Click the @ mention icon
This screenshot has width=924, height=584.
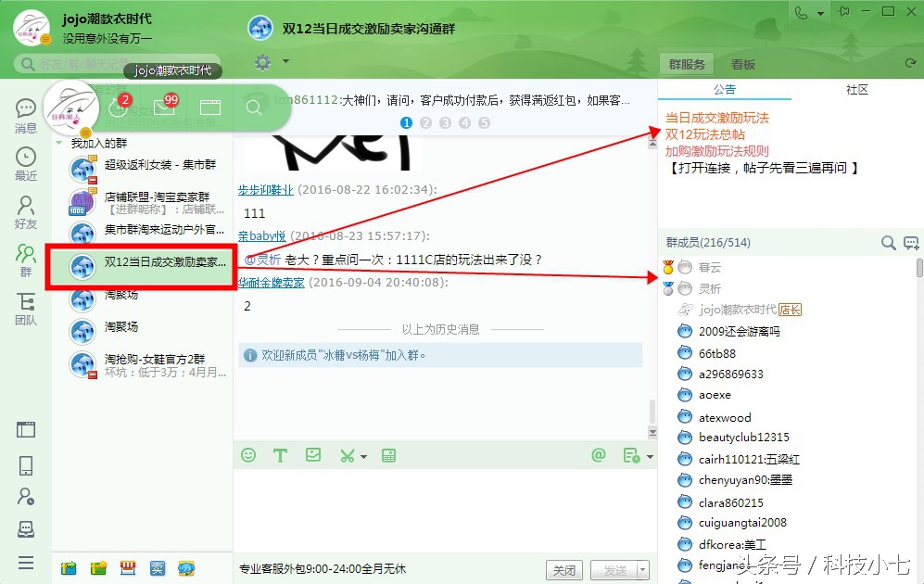tap(597, 454)
